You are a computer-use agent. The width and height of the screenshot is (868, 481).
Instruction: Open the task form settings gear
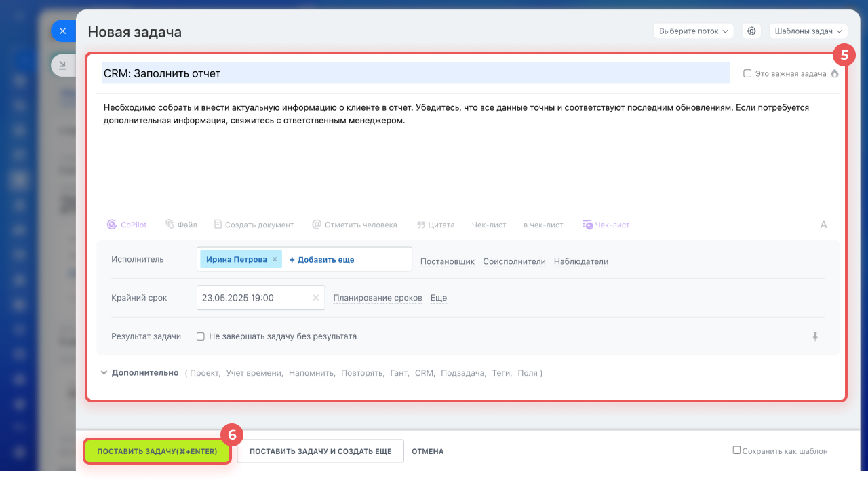pos(751,31)
